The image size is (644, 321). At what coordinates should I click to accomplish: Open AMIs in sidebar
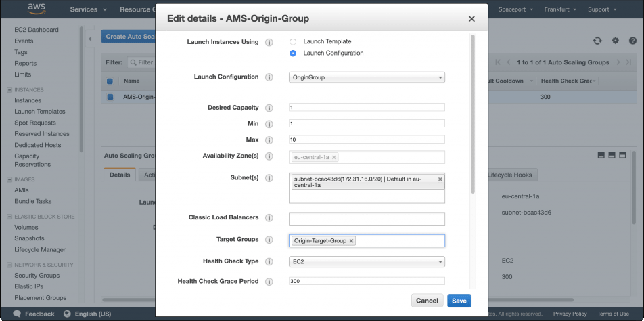tap(22, 190)
